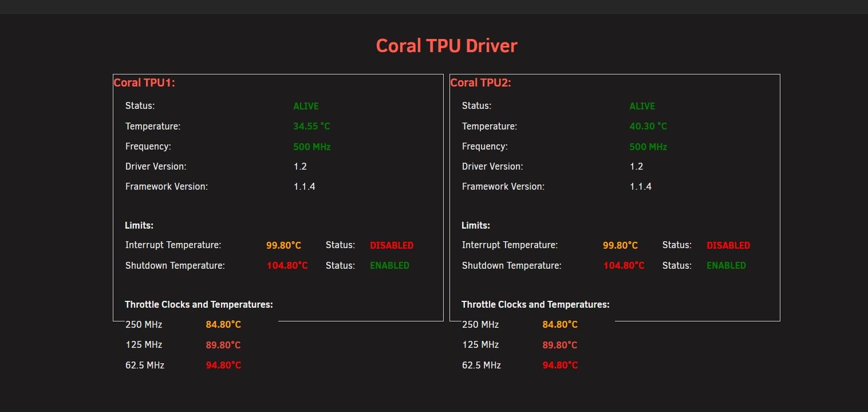Click TPU2 temperature reading 40.30 °C
The height and width of the screenshot is (412, 868).
pyautogui.click(x=648, y=126)
